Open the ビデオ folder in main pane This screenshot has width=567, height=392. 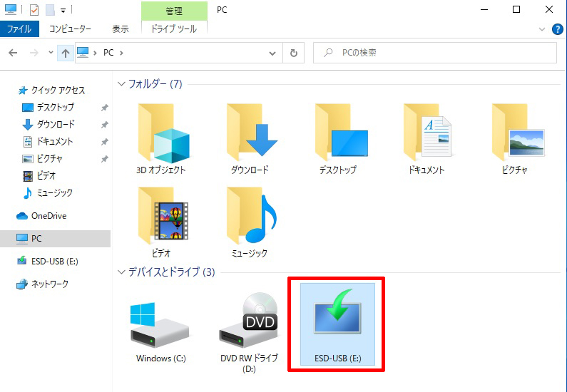pyautogui.click(x=161, y=222)
